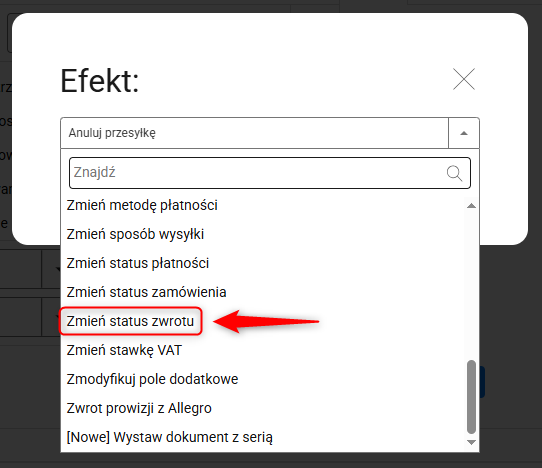Click the scrollbar track above the thumb
542x468 pixels.
[471, 285]
